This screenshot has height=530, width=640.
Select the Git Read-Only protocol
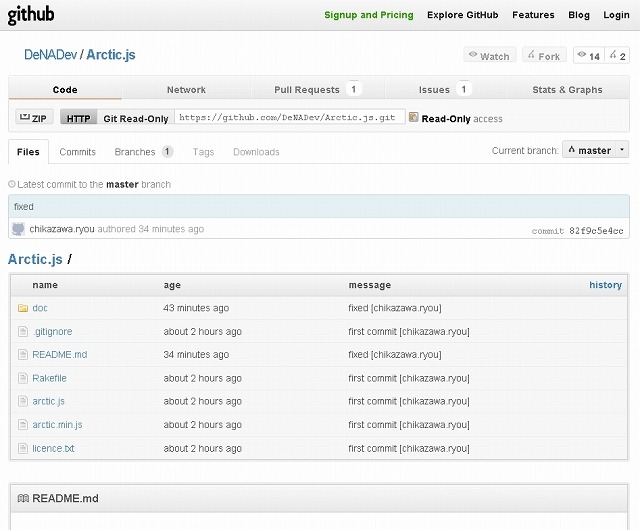(137, 118)
